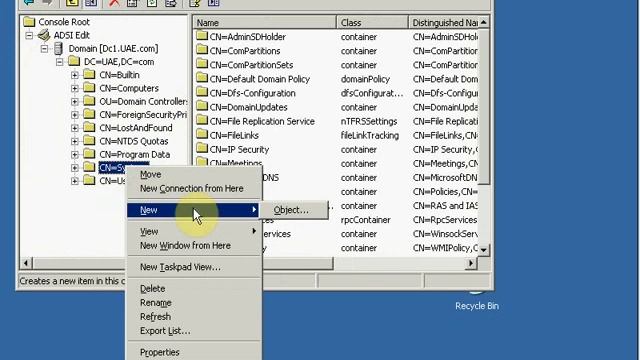
Task: Expand the CN=Builtin node
Action: coord(75,75)
